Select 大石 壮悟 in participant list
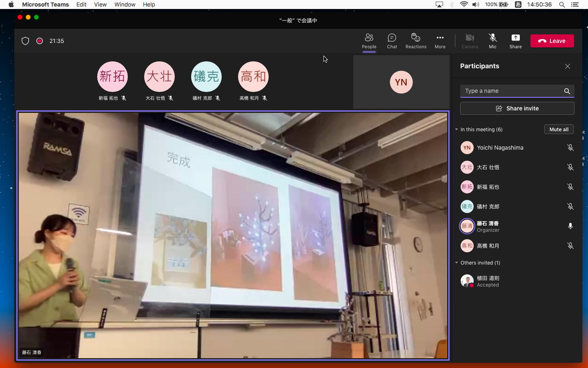This screenshot has height=368, width=588. click(x=517, y=167)
